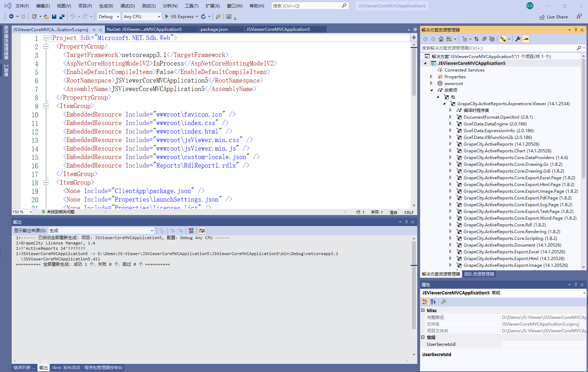
Task: Collapse the Misc category in Properties
Action: pyautogui.click(x=423, y=310)
